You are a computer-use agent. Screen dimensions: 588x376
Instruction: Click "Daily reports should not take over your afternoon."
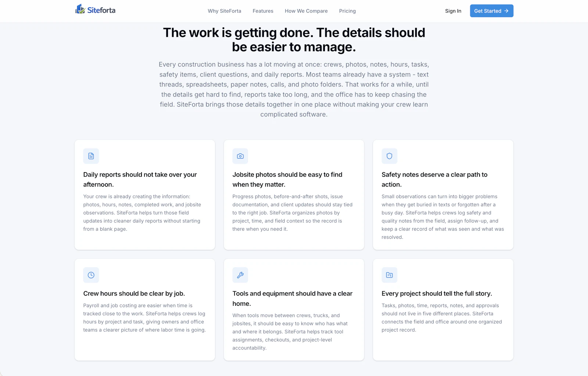tap(140, 180)
